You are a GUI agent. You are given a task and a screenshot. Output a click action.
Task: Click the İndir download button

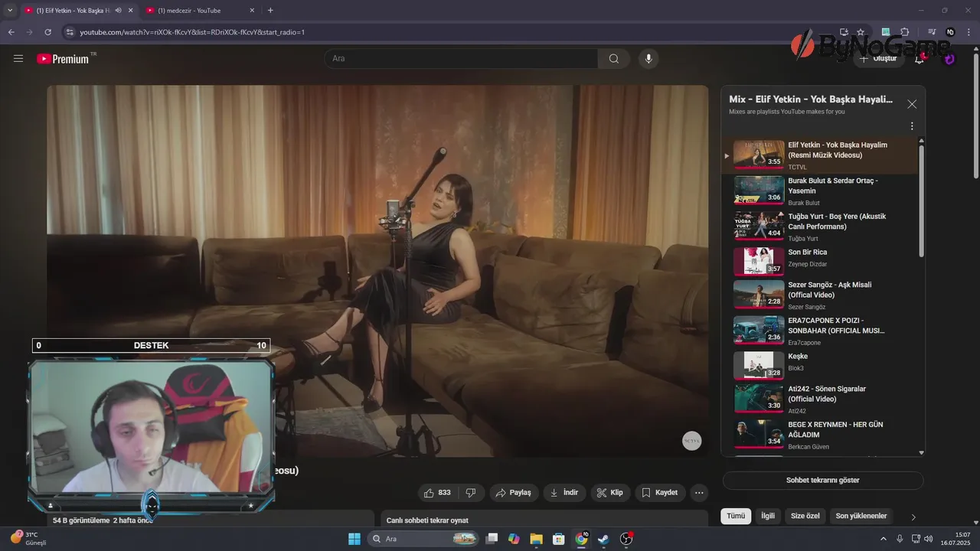(564, 493)
